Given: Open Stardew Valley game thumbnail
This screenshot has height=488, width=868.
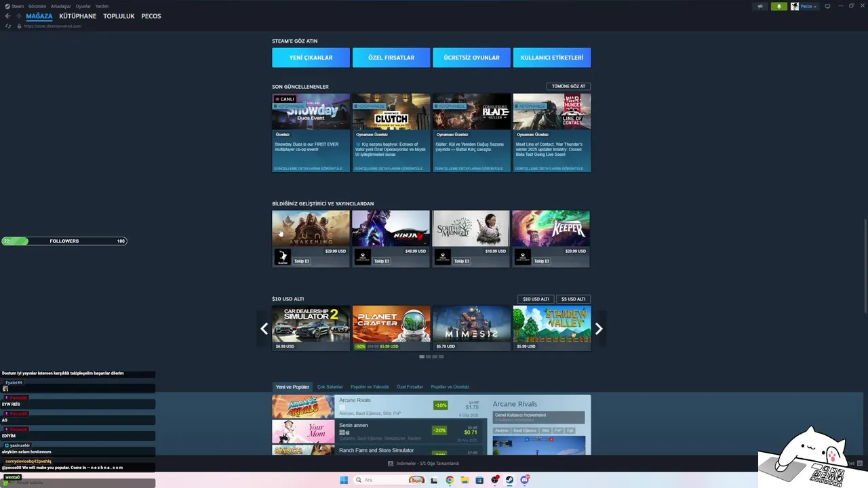Looking at the screenshot, I should click(552, 323).
